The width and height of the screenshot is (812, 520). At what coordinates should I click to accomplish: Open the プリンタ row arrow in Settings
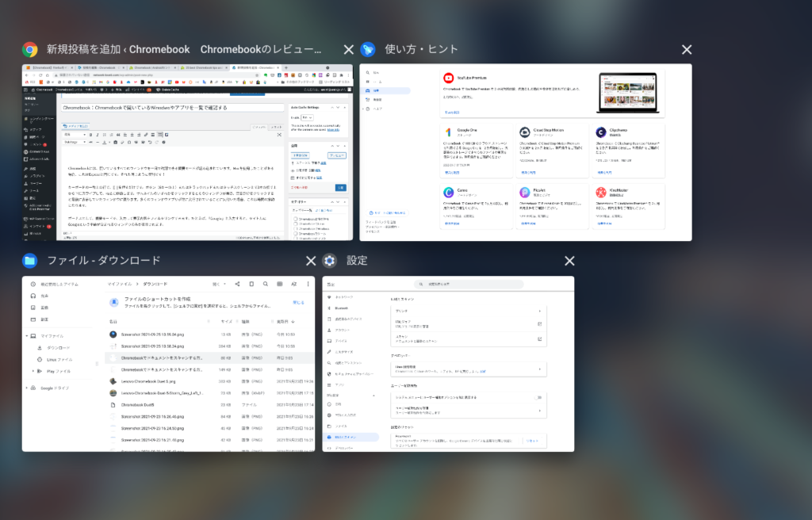tap(539, 311)
